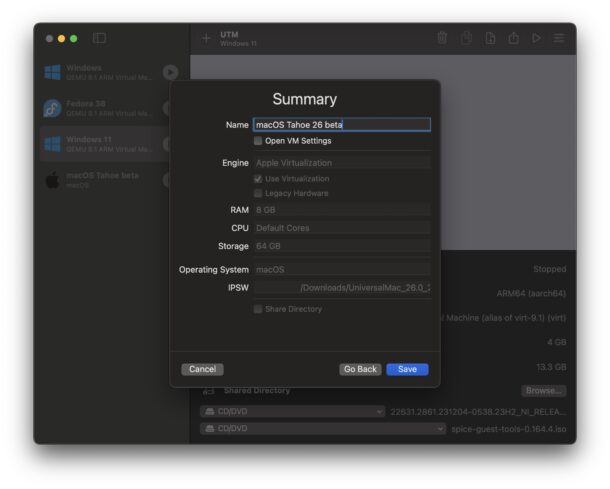Image resolution: width=610 pixels, height=489 pixels.
Task: Click the Cancel button
Action: click(202, 369)
